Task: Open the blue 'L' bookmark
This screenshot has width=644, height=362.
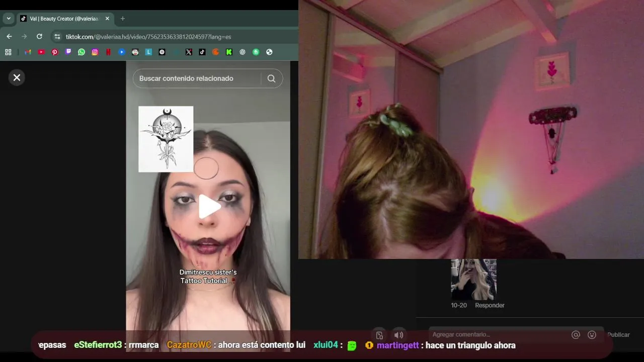Action: [x=148, y=52]
